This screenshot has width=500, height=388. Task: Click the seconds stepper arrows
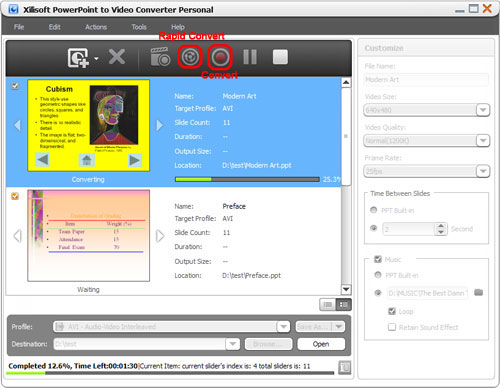coord(441,229)
